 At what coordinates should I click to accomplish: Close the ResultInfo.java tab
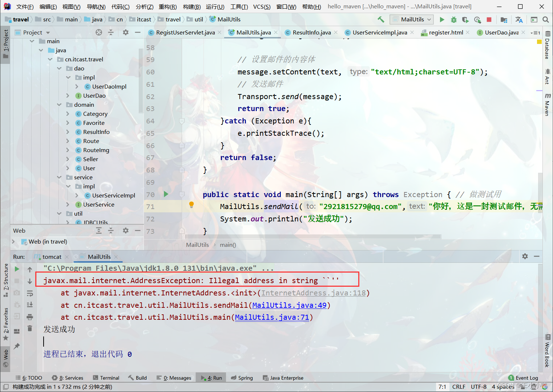[336, 33]
